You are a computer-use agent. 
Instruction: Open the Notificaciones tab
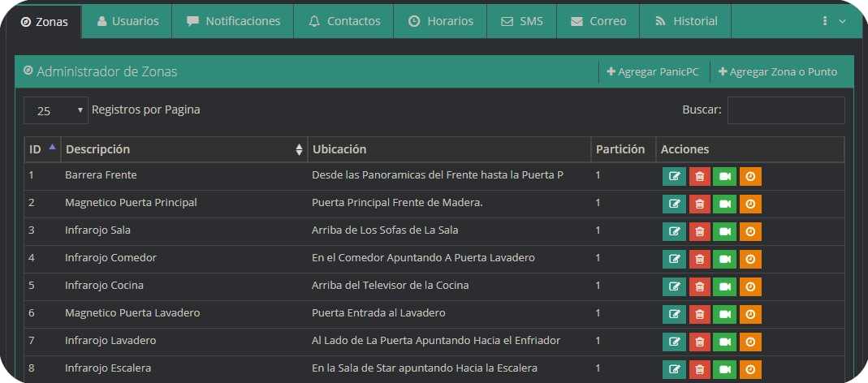tap(233, 21)
